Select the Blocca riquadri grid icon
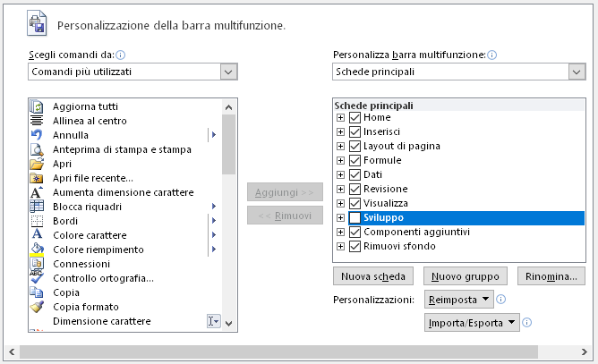This screenshot has width=598, height=364. 37,207
